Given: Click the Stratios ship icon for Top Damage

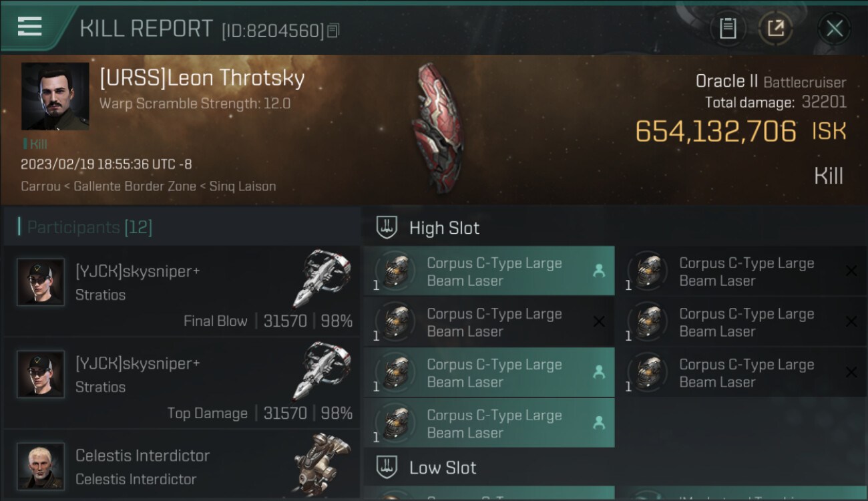Looking at the screenshot, I should (322, 371).
